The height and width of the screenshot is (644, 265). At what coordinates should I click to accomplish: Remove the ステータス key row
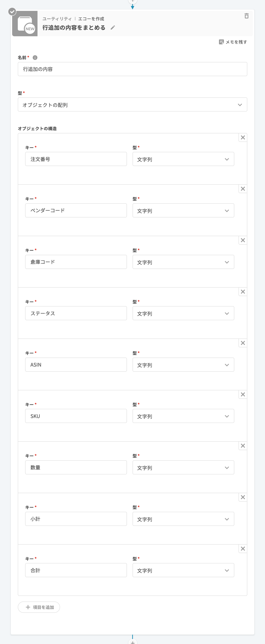click(x=243, y=292)
